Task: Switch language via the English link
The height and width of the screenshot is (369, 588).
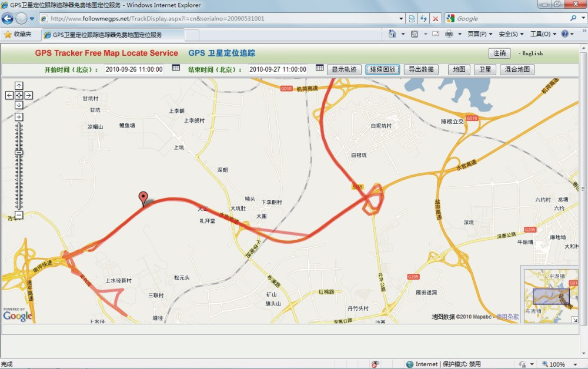Action: coord(533,53)
